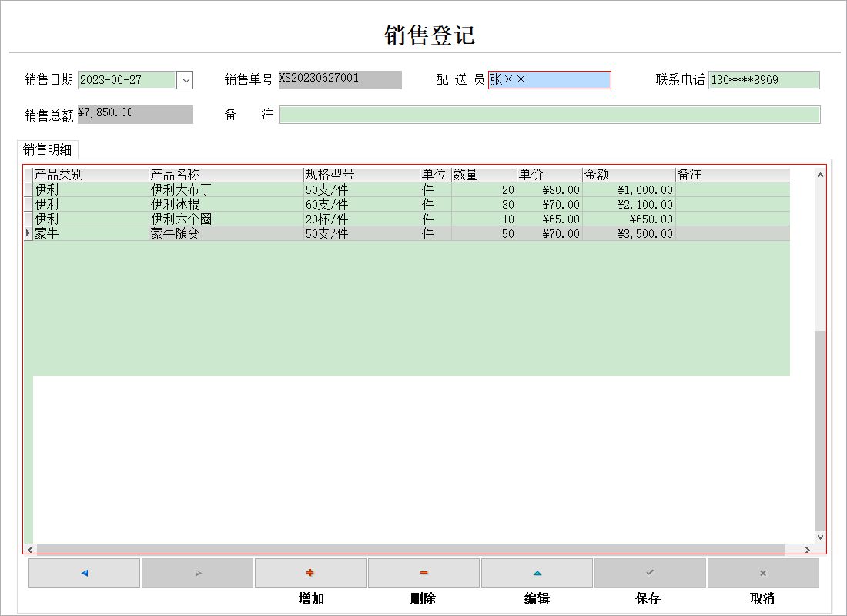Select the 伊利冰棍 product name cell
847x616 pixels.
(x=226, y=204)
